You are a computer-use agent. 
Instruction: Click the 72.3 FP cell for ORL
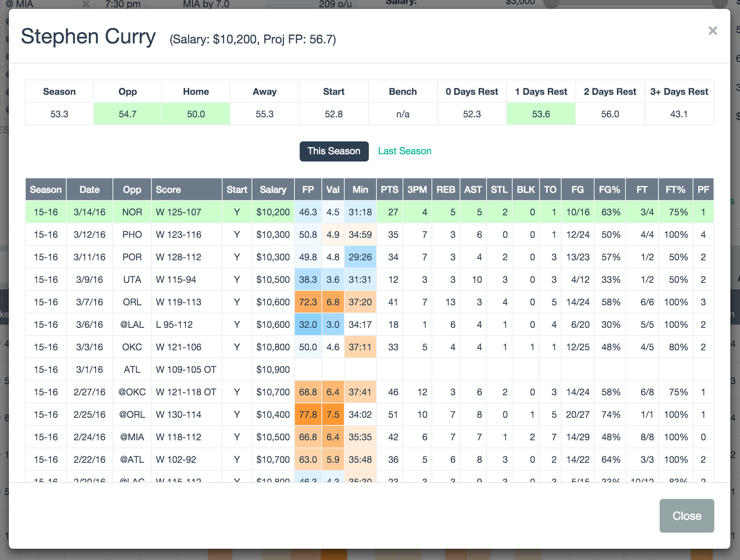[308, 302]
